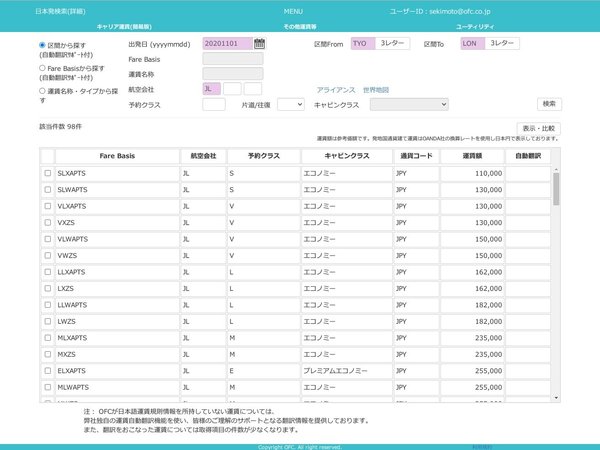Open the その他運賃等 menu tab

click(300, 27)
